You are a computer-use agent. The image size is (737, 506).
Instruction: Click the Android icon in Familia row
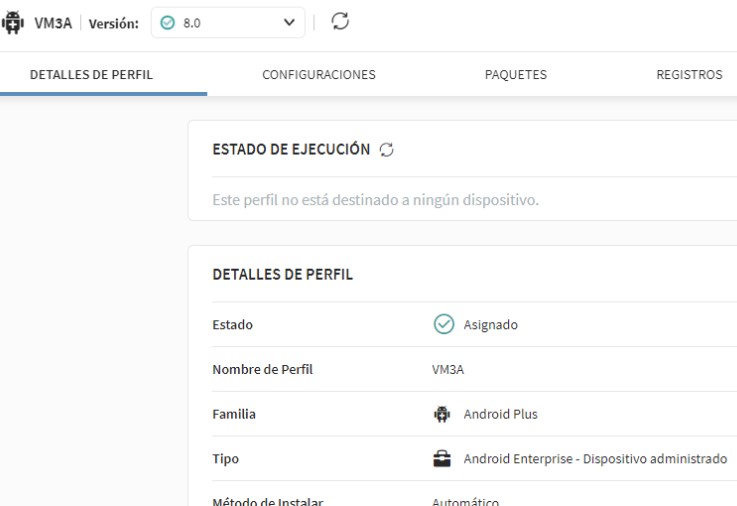point(442,414)
